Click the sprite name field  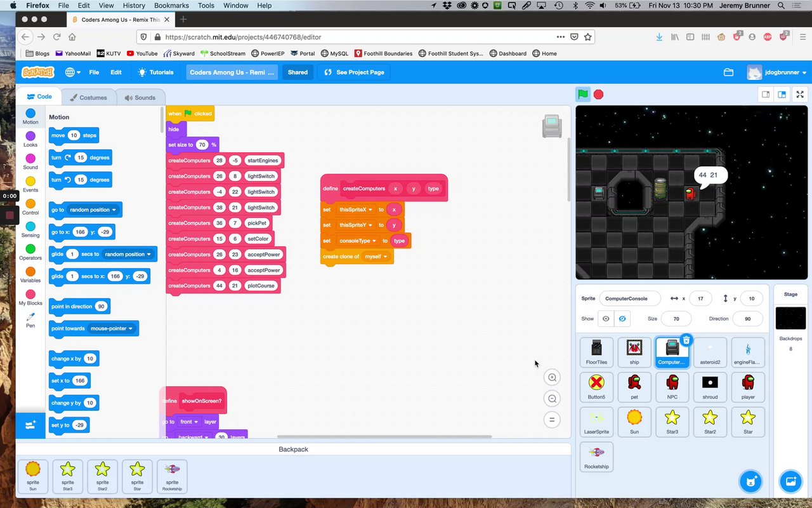(x=629, y=298)
